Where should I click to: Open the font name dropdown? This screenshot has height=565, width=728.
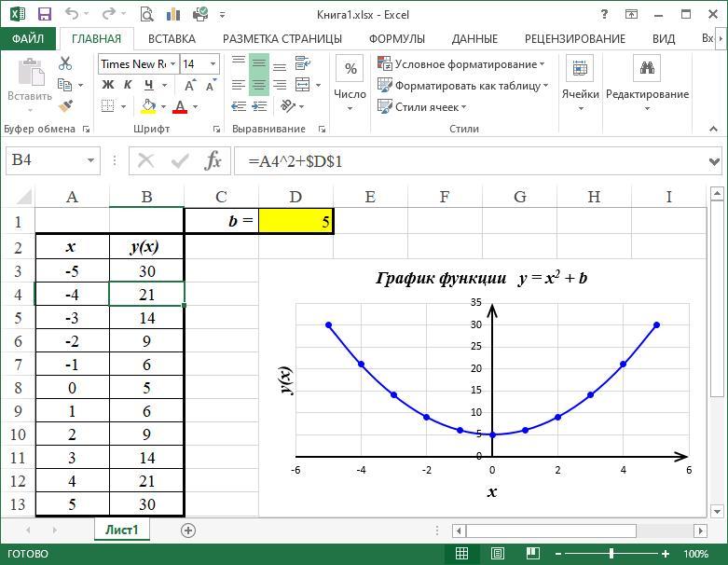173,64
